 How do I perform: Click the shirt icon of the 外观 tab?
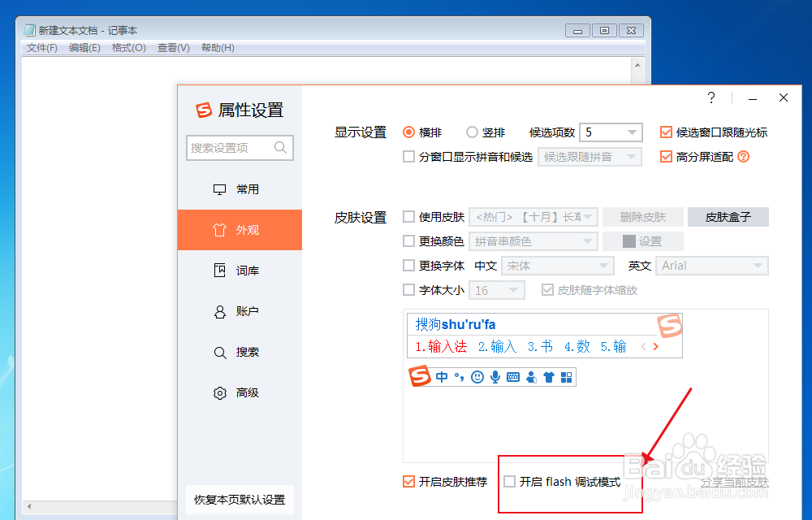tap(219, 230)
